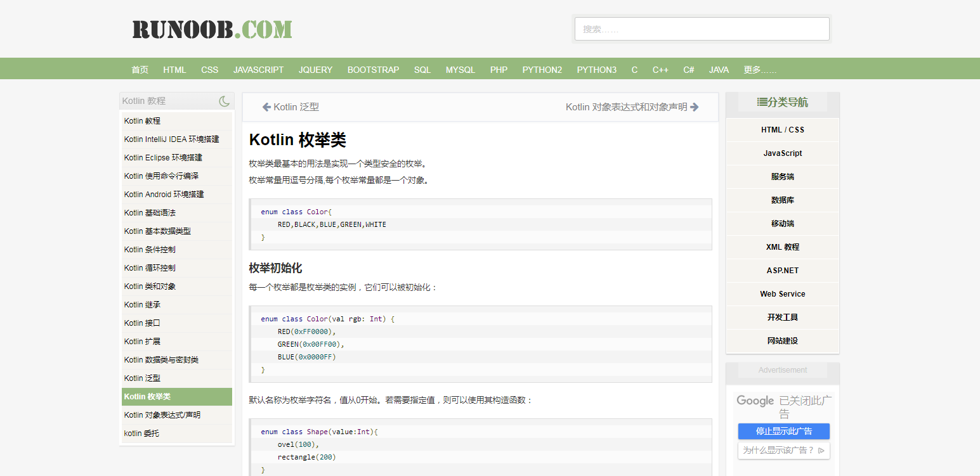Go to previous lesson Kotlin 泛型 link

296,107
